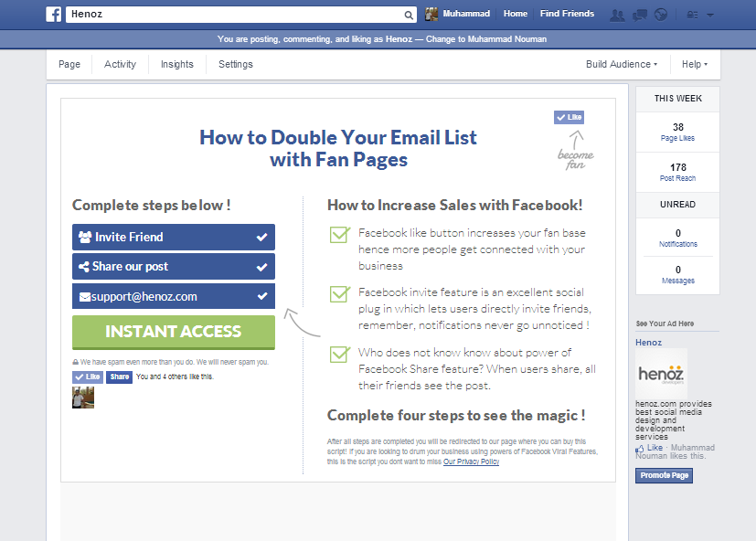
Task: Go to Home in top bar
Action: coord(516,14)
